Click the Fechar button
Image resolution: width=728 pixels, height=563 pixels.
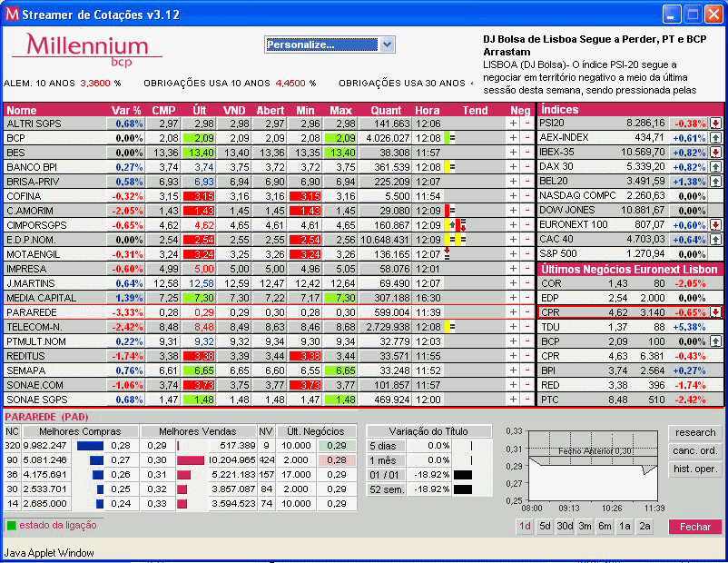click(x=695, y=527)
